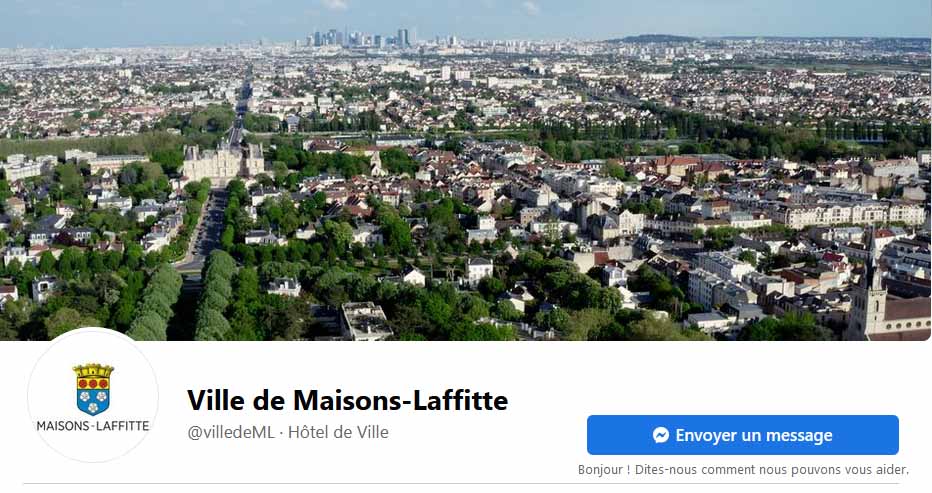Click the Bonjour greeting text below the button
Screen dimensions: 932x493
coord(743,470)
